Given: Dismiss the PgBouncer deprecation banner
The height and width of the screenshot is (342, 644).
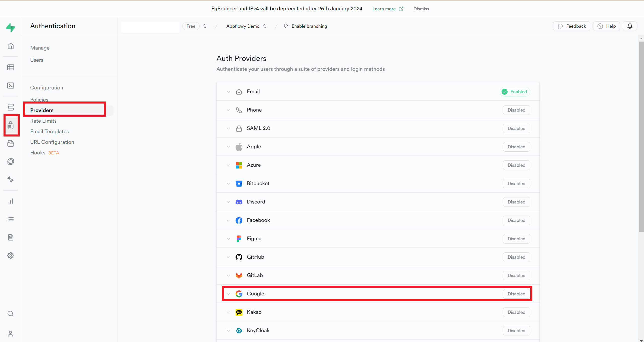Looking at the screenshot, I should [421, 9].
